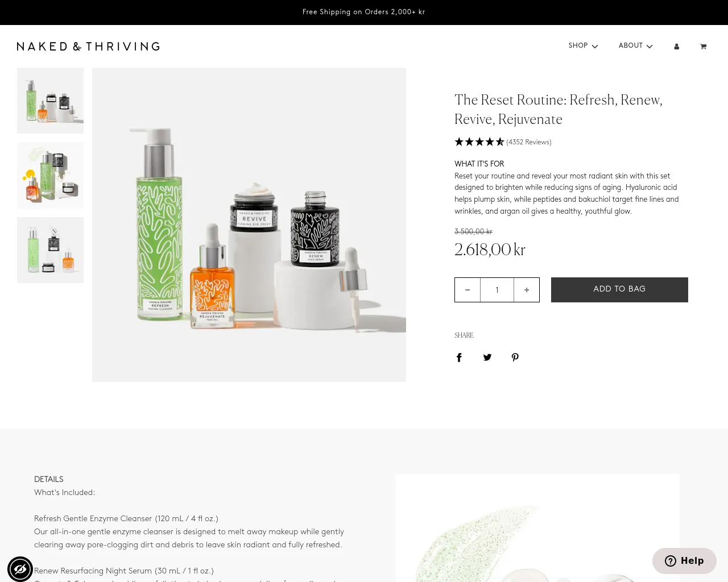Share product on Twitter
This screenshot has width=728, height=582.
[x=487, y=357]
